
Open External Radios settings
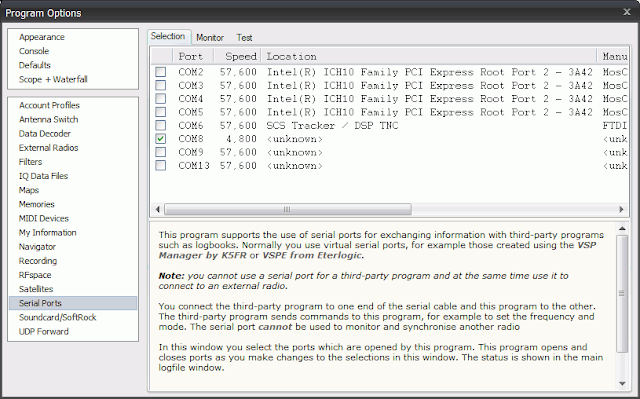49,148
